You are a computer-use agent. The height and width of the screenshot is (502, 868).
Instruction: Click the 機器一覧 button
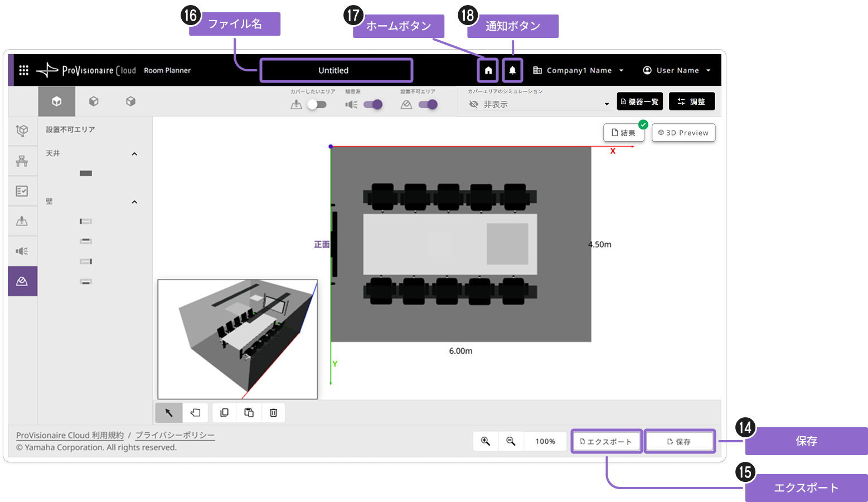pyautogui.click(x=640, y=102)
